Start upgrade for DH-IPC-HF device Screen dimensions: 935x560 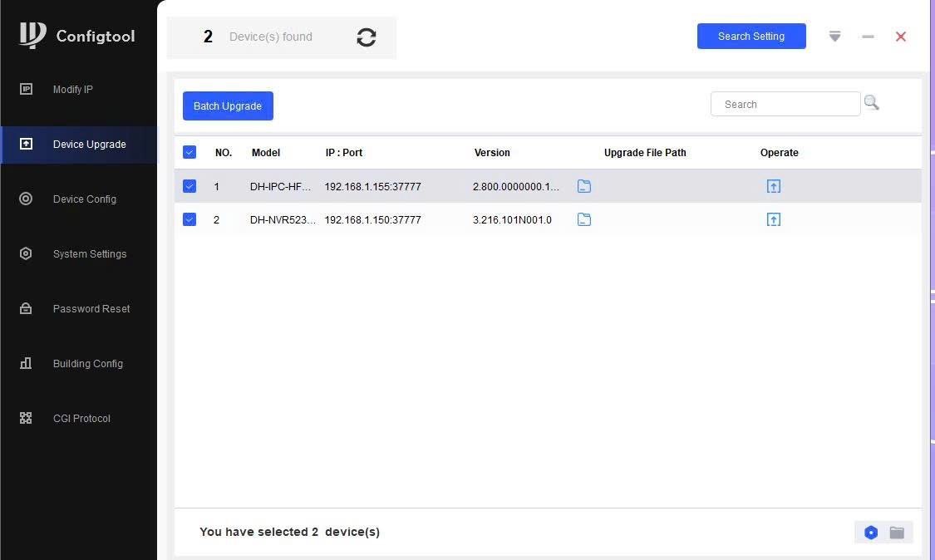[x=774, y=186]
